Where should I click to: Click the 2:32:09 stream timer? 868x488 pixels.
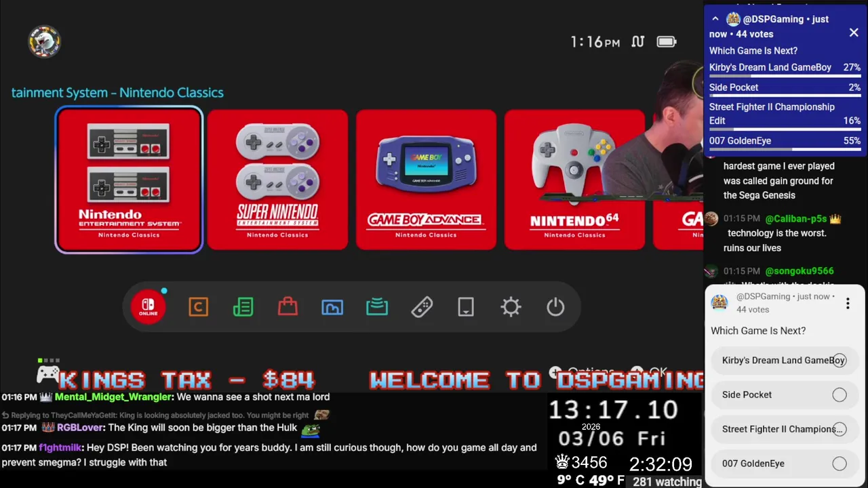click(660, 464)
